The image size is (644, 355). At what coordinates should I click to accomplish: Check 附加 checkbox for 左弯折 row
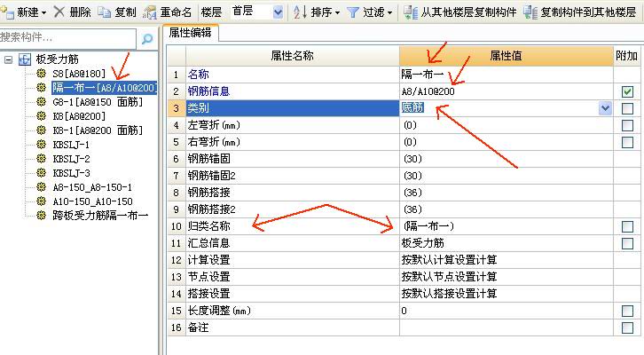click(627, 125)
